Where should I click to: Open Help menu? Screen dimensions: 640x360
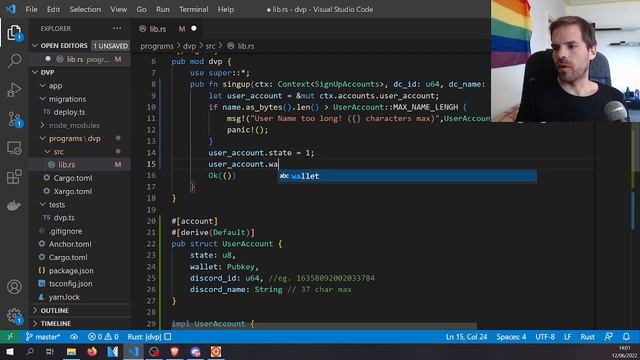pos(226,9)
